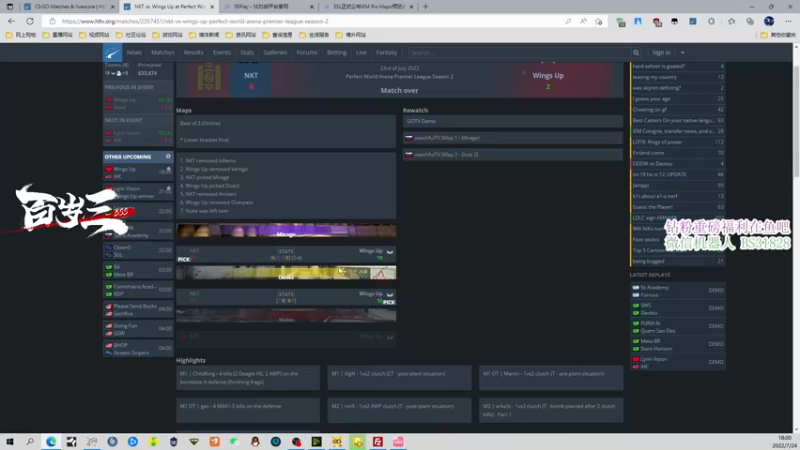This screenshot has height=450, width=800.
Task: Click the GOTV Demo link
Action: (x=512, y=121)
